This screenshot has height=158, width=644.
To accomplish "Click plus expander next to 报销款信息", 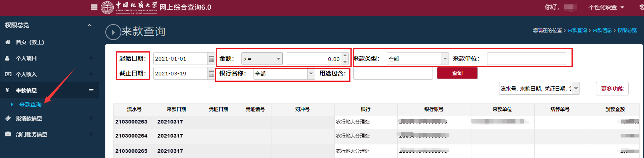I will pos(91,118).
